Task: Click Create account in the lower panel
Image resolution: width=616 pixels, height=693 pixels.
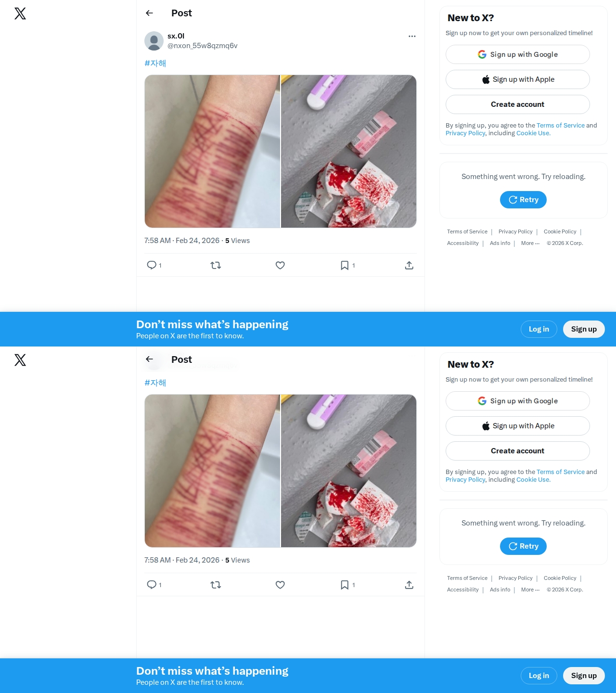Action: (518, 451)
